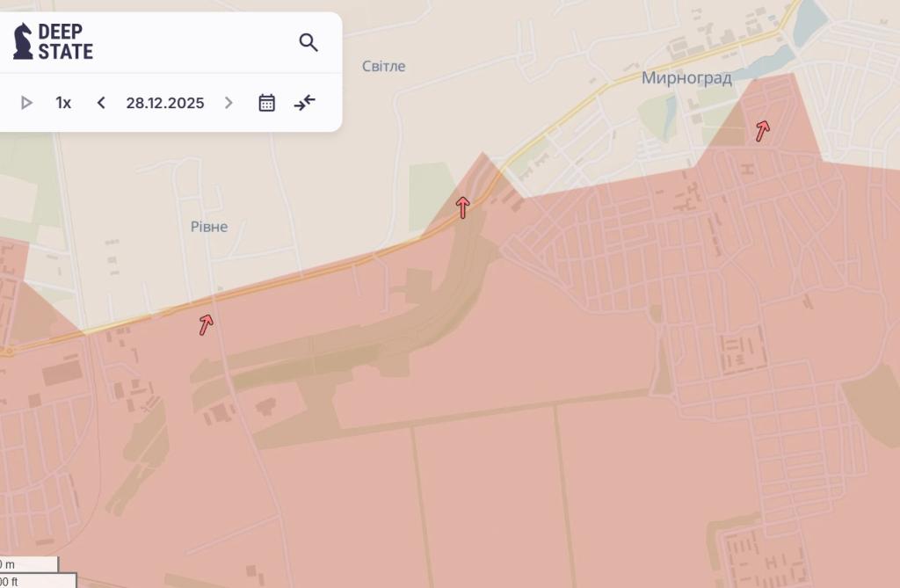The height and width of the screenshot is (588, 900).
Task: Open the calendar date picker
Action: 266,103
